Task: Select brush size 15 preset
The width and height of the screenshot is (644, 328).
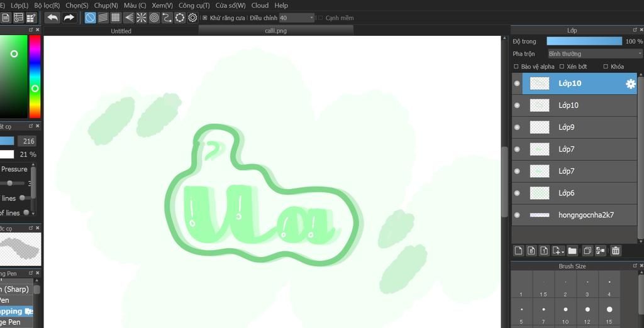Action: (x=609, y=313)
